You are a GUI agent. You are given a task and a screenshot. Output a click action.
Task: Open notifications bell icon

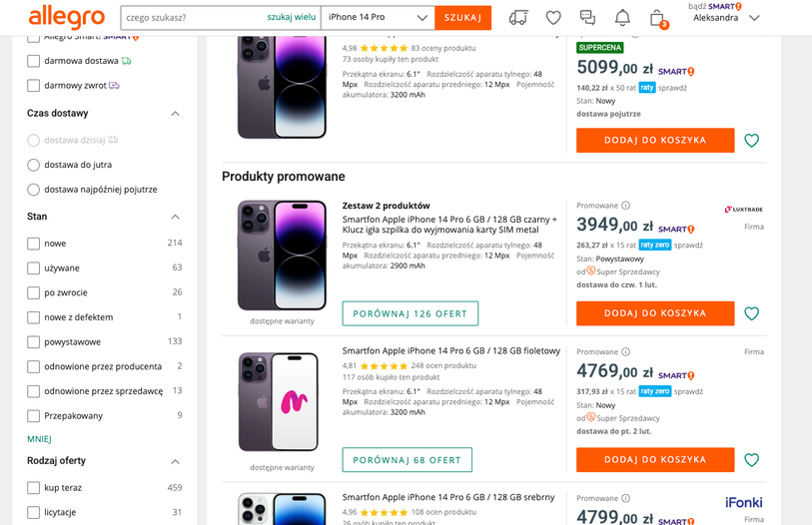[x=622, y=18]
